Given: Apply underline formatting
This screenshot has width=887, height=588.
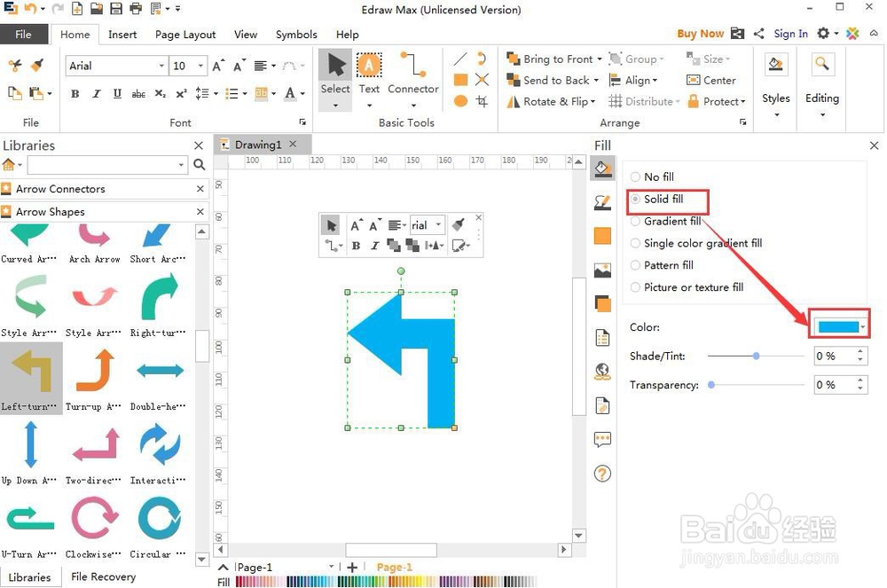Looking at the screenshot, I should [117, 94].
